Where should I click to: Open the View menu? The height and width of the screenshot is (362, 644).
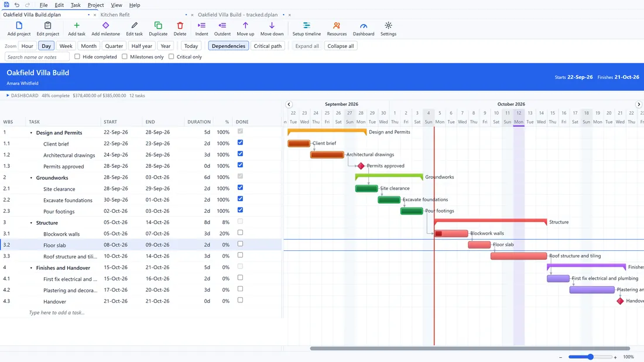[117, 5]
